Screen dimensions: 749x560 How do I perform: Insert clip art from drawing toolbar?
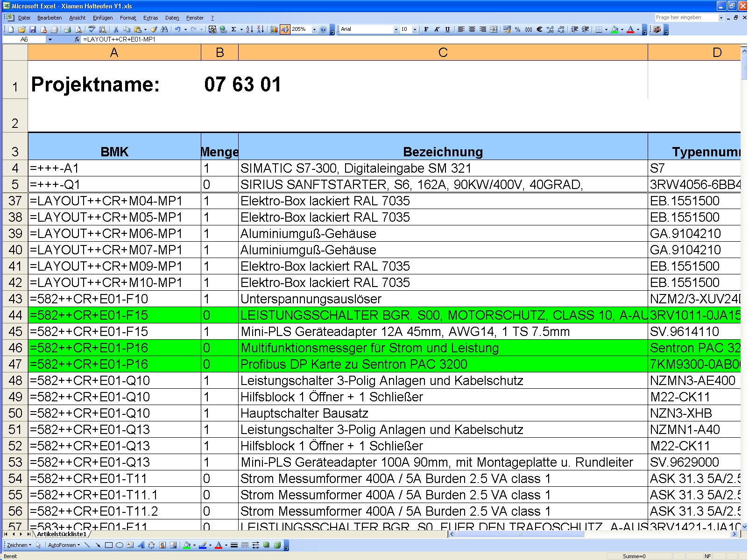(163, 545)
